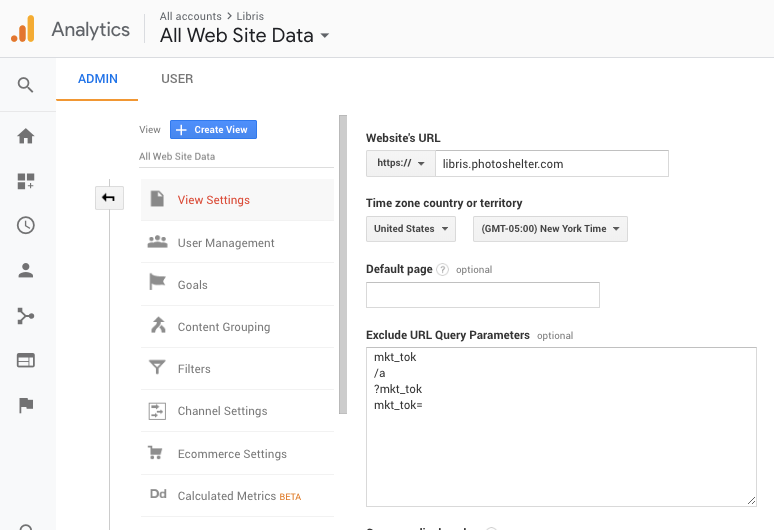Click the View Settings document icon
Viewport: 774px width, 530px height.
[157, 199]
